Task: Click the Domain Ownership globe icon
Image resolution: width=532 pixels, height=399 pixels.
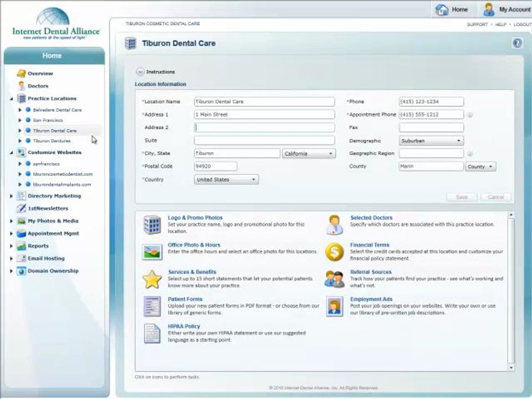Action: click(22, 271)
